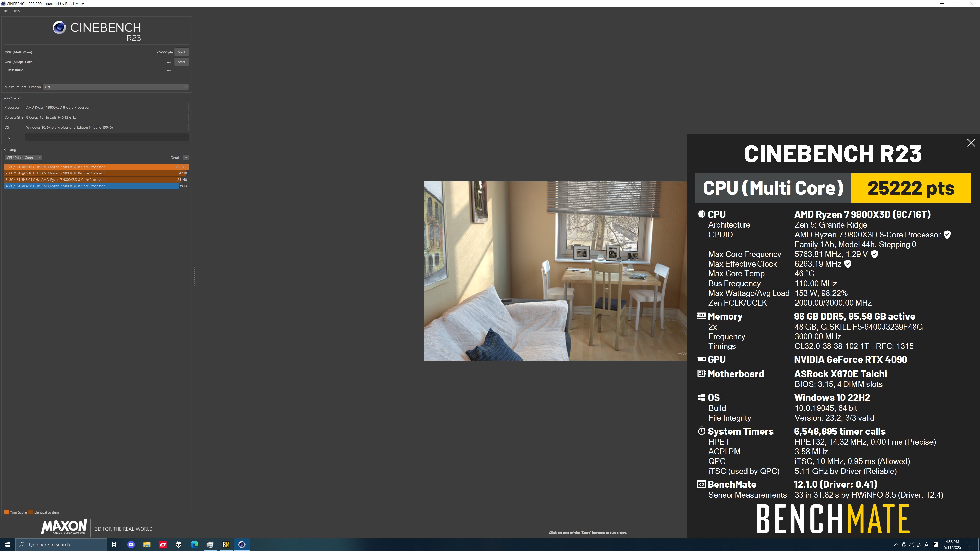The image size is (980, 551).
Task: Click the Max Effective Clock shield icon
Action: 848,264
